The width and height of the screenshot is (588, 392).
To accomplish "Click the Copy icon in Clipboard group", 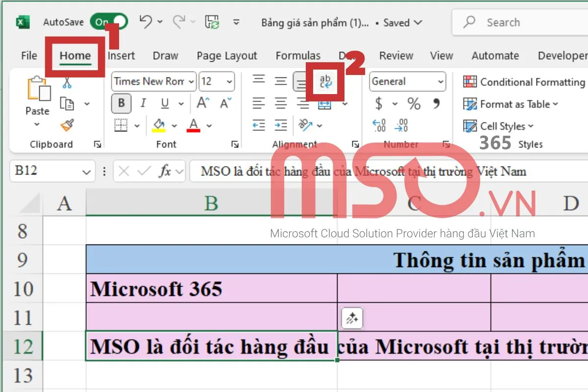I will click(67, 104).
